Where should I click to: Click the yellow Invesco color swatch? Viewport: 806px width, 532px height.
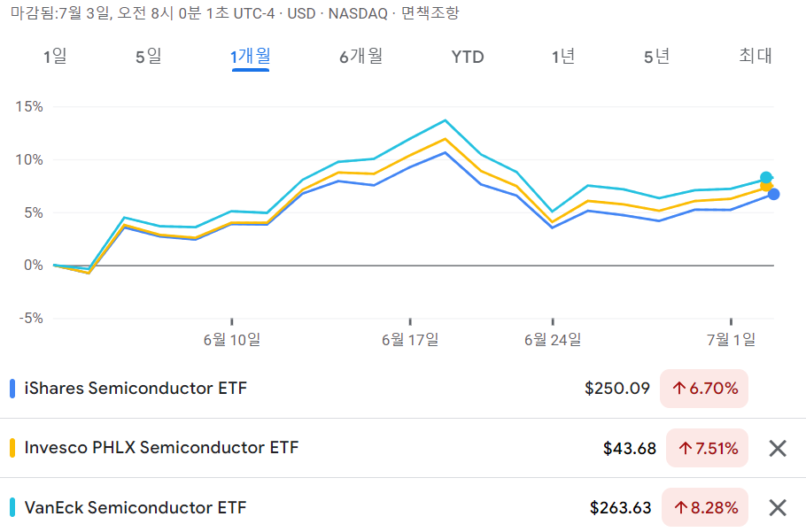click(x=12, y=448)
